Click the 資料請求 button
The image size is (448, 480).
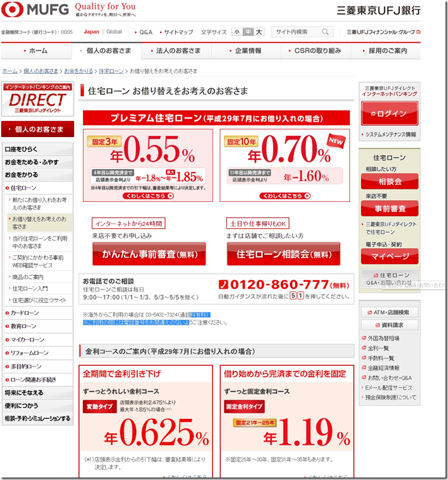click(389, 325)
